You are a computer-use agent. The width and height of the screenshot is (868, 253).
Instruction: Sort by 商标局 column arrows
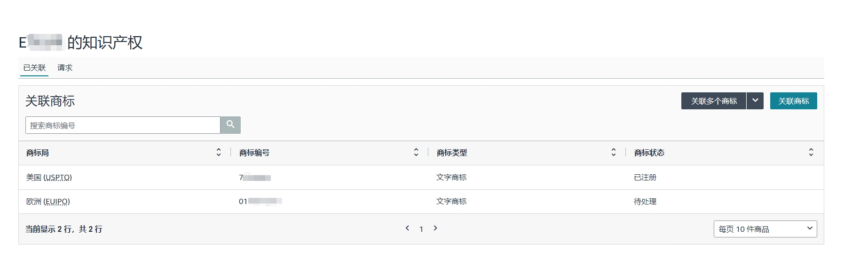[x=219, y=152]
